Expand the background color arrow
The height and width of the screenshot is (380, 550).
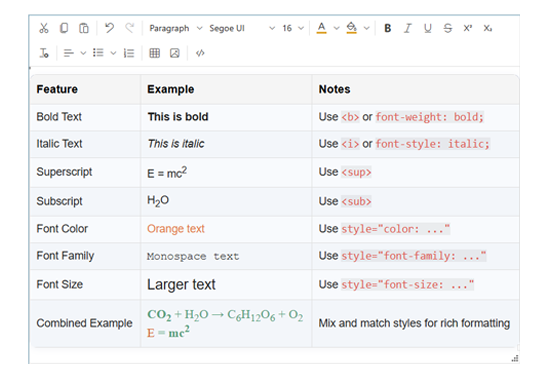367,28
